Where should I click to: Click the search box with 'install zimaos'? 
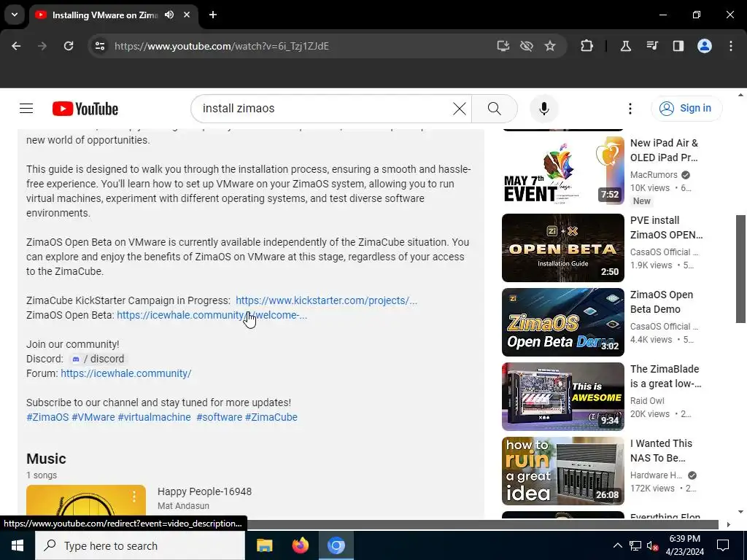click(324, 109)
